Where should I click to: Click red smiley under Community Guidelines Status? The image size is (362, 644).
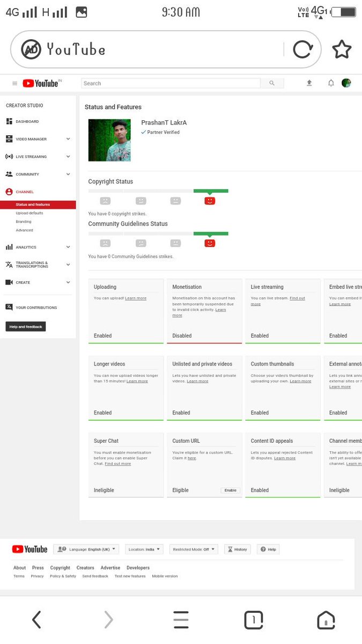point(210,243)
